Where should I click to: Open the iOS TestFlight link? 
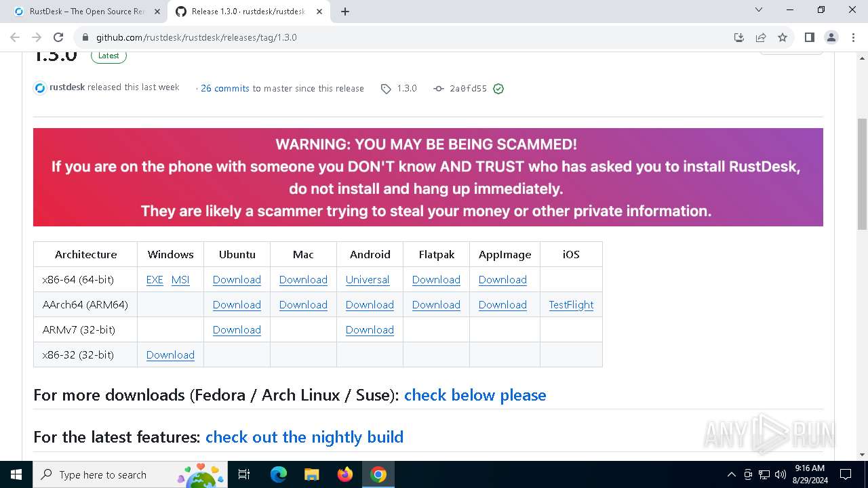click(x=571, y=305)
